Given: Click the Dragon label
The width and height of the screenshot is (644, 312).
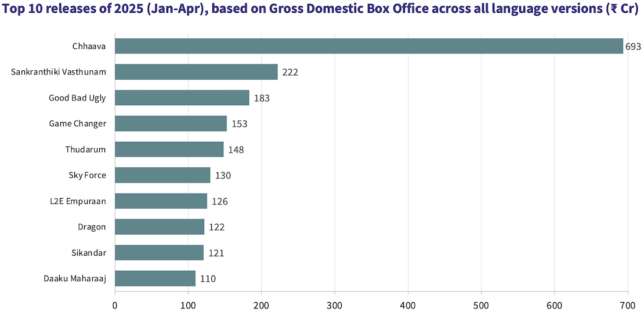Looking at the screenshot, I should click(x=92, y=227).
